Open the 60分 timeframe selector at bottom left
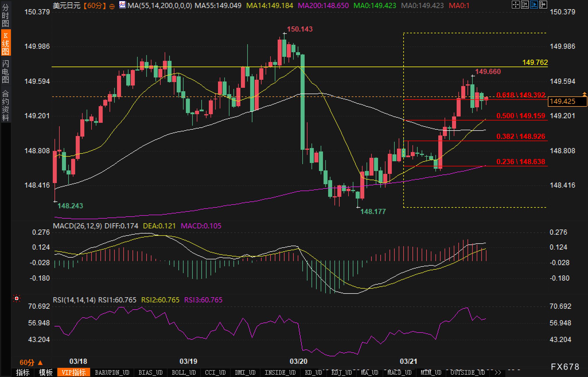This screenshot has width=588, height=377. click(31, 363)
